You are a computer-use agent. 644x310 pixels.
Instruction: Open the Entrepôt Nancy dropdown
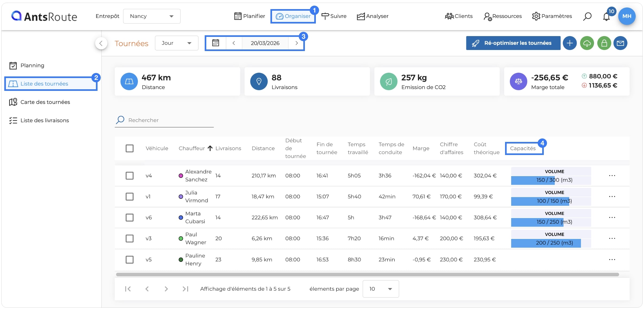152,16
